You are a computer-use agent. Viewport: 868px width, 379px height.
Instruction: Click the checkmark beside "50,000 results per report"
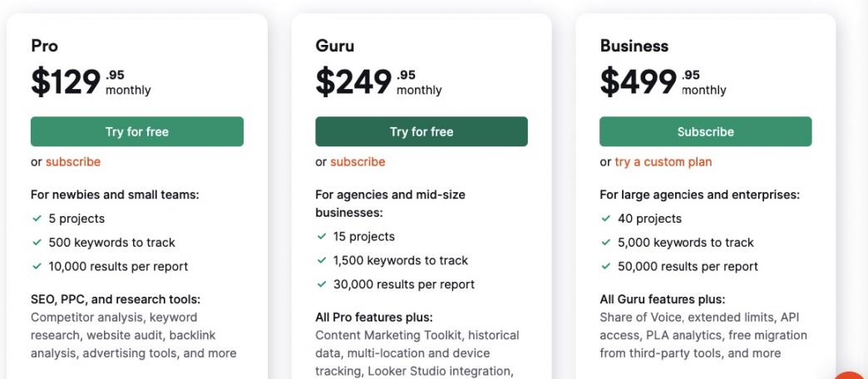(x=606, y=267)
